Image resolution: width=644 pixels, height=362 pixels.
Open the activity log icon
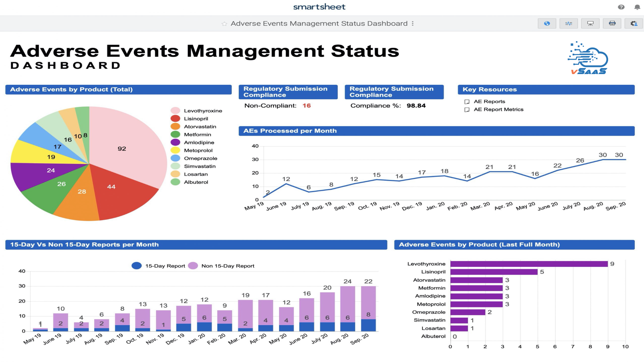[x=569, y=23]
